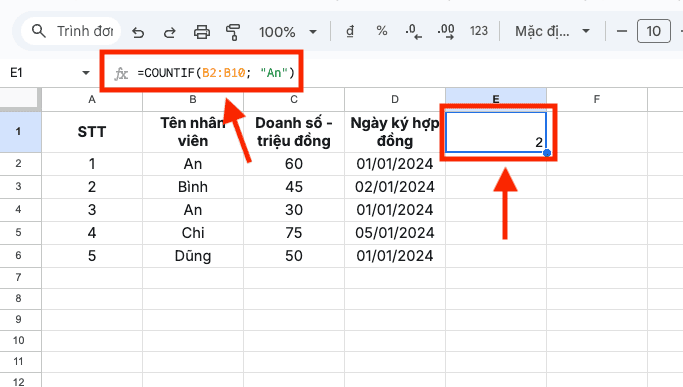This screenshot has height=387, width=683.
Task: Click sales cell with value 75
Action: [x=294, y=233]
